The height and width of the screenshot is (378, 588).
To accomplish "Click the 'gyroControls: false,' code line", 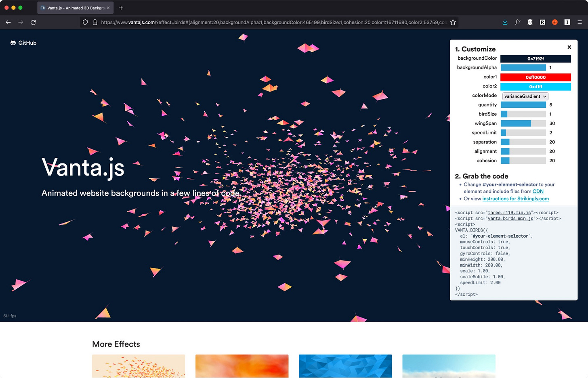I will tap(485, 254).
